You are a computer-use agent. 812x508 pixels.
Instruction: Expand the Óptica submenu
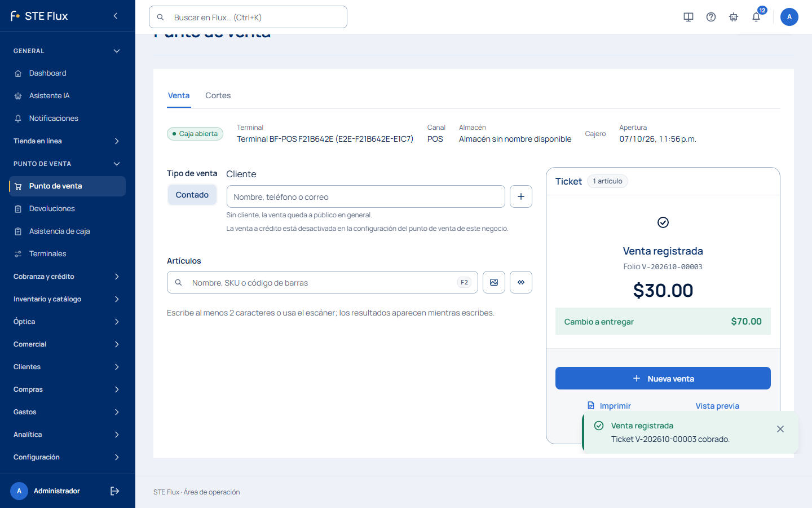click(x=68, y=322)
